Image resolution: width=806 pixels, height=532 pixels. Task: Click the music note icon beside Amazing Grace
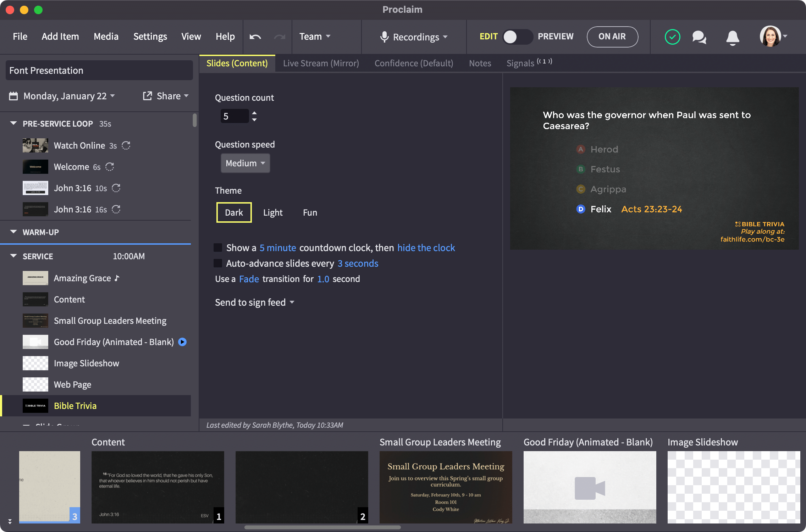point(117,278)
